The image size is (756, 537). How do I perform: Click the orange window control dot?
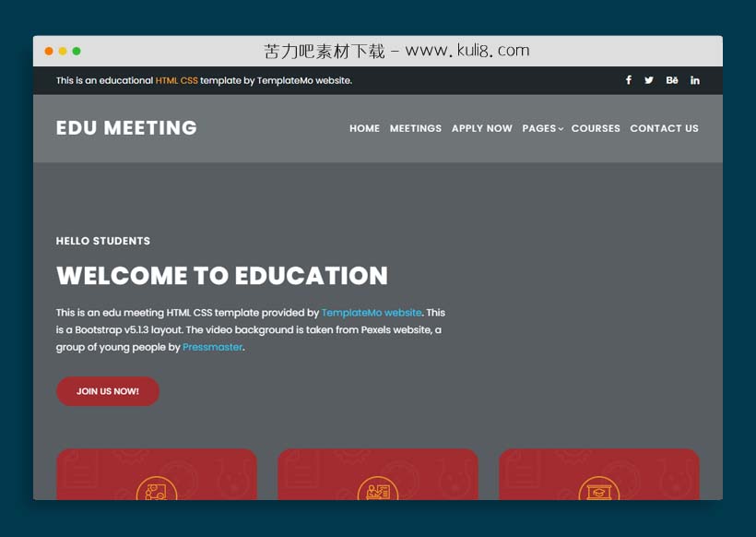tap(49, 51)
